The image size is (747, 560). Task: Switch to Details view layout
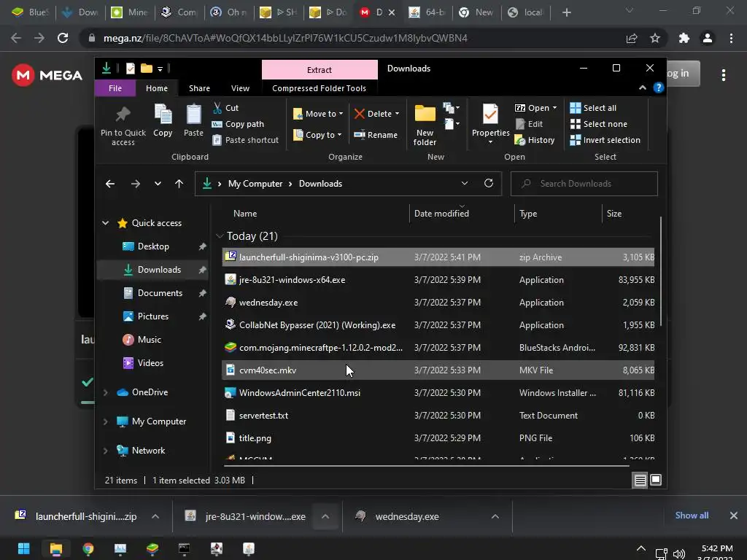click(640, 480)
